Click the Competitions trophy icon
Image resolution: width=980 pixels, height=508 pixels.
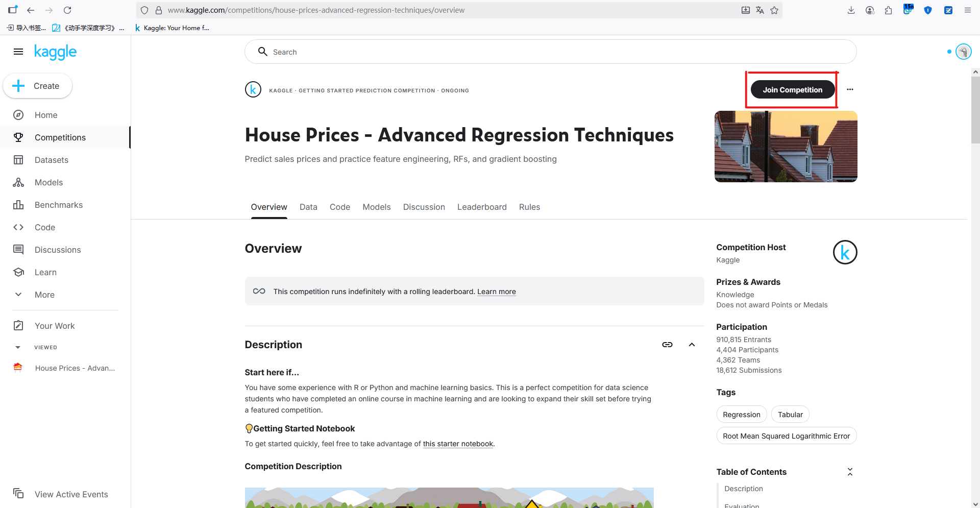pos(18,137)
